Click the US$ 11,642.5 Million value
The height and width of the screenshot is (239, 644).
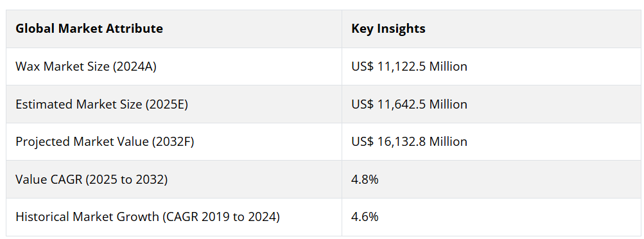pyautogui.click(x=409, y=104)
